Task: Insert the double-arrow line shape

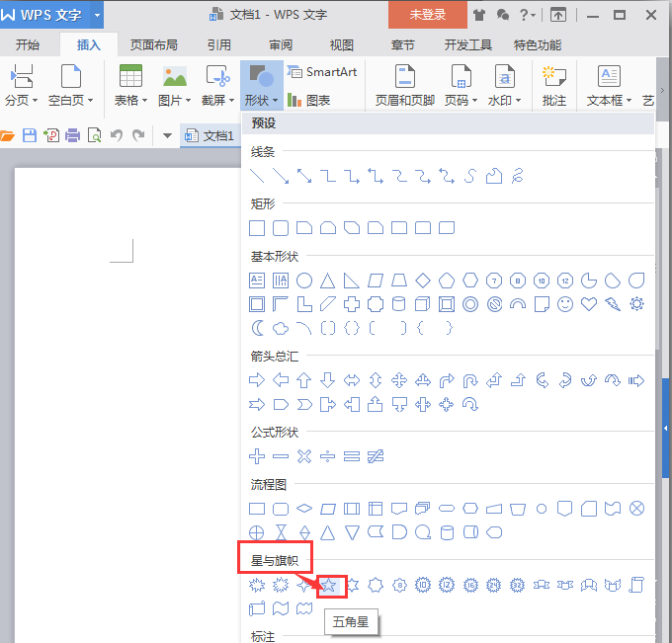Action: click(304, 176)
